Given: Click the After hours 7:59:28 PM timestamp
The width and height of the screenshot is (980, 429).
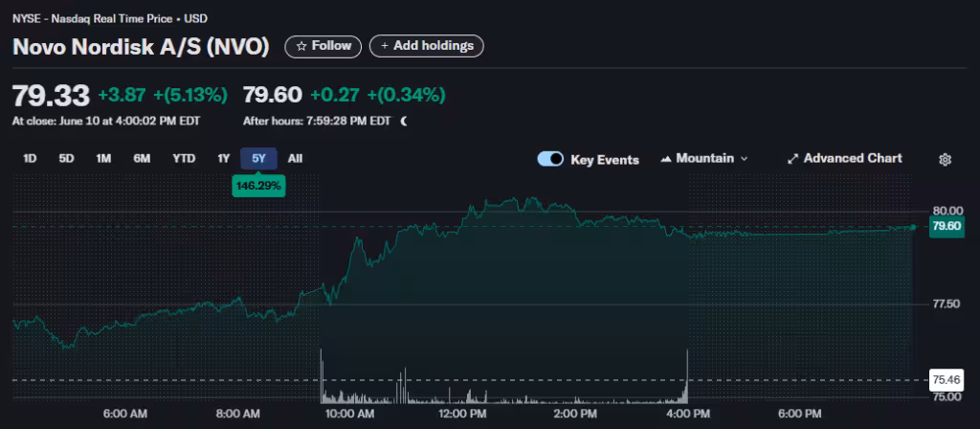Looking at the screenshot, I should pyautogui.click(x=317, y=122).
